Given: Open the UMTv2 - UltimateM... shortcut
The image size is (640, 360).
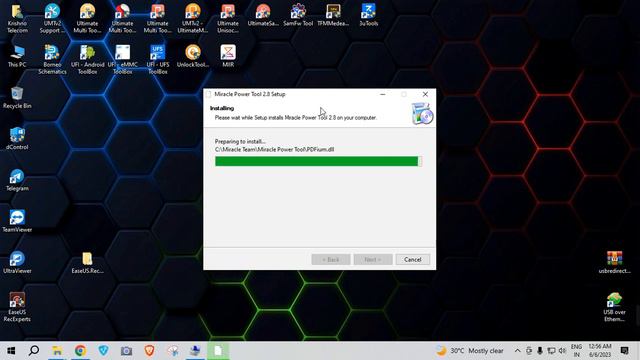Looking at the screenshot, I should pyautogui.click(x=193, y=18).
